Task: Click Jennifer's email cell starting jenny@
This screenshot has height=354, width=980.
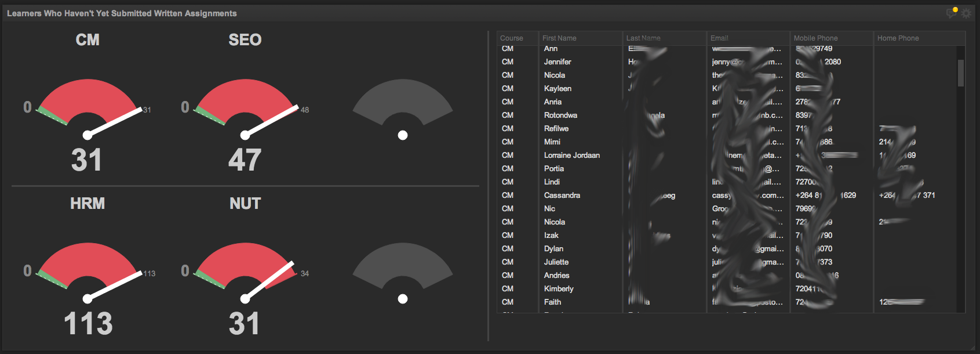Action: pyautogui.click(x=748, y=62)
